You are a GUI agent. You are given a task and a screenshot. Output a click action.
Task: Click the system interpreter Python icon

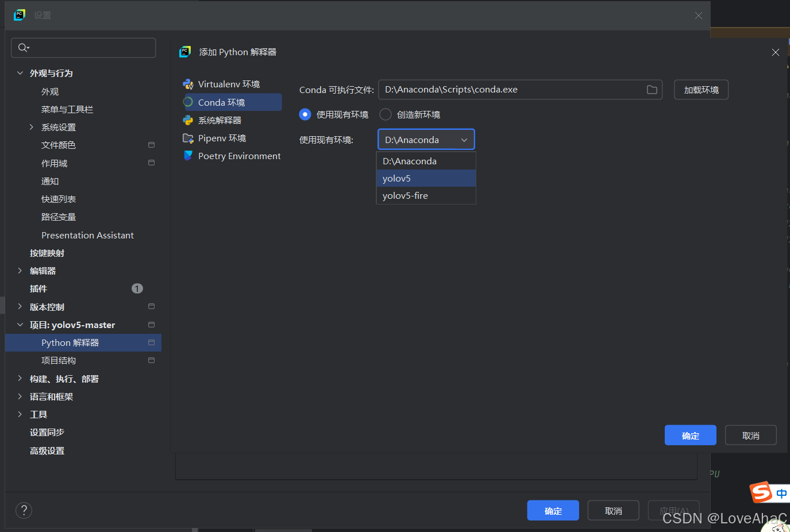pos(188,120)
